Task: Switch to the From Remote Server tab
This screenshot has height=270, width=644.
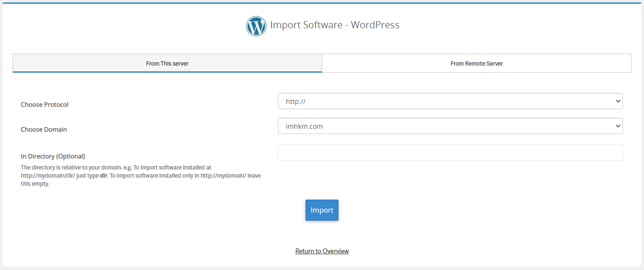Action: (x=477, y=63)
